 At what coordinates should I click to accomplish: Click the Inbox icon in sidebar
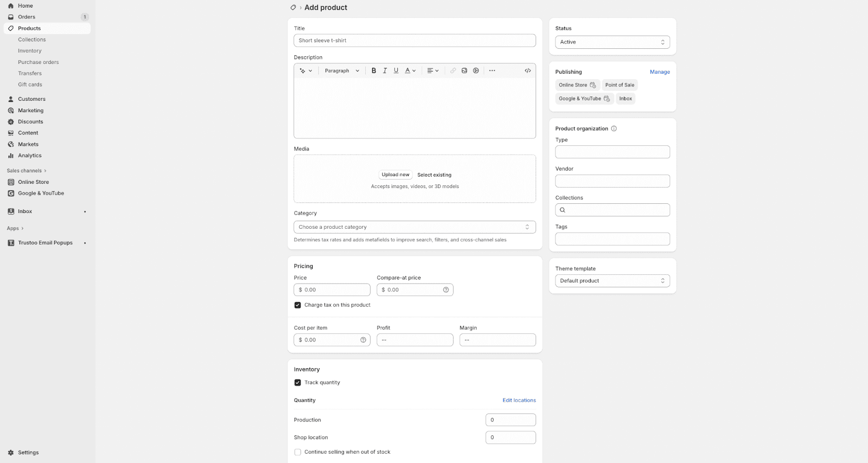(11, 211)
